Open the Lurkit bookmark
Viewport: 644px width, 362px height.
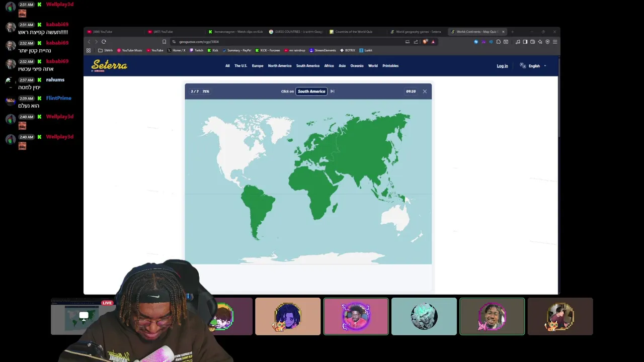(366, 50)
